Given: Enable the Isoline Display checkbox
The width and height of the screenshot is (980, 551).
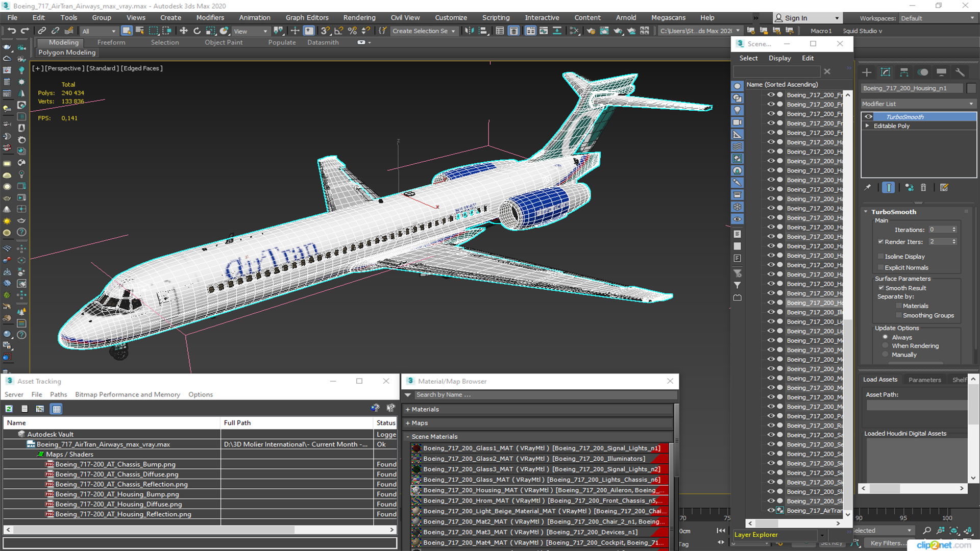Looking at the screenshot, I should pyautogui.click(x=880, y=257).
